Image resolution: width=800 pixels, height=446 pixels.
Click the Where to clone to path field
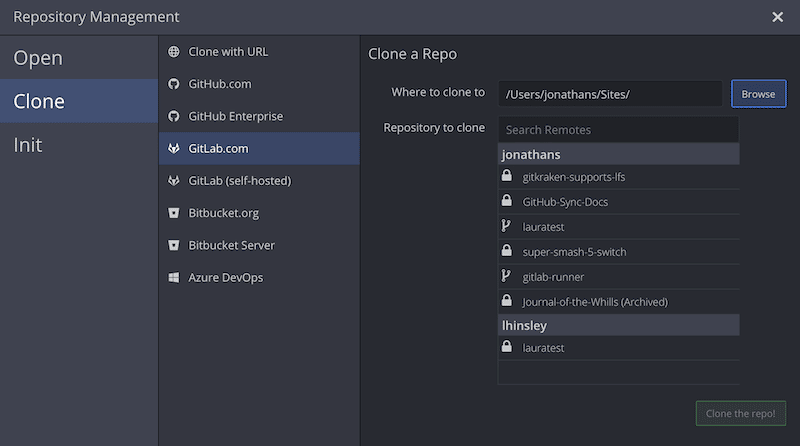pyautogui.click(x=610, y=94)
